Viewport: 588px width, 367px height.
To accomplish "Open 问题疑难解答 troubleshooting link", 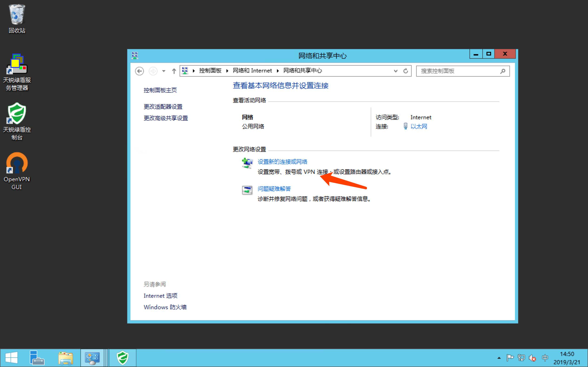I will (274, 189).
